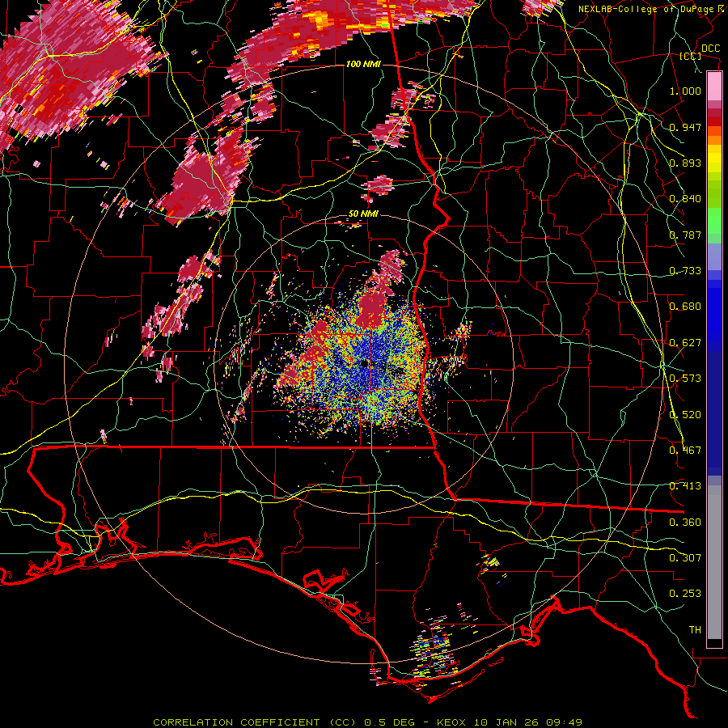The height and width of the screenshot is (728, 728).
Task: Click the 0.413 scale value
Action: (685, 486)
